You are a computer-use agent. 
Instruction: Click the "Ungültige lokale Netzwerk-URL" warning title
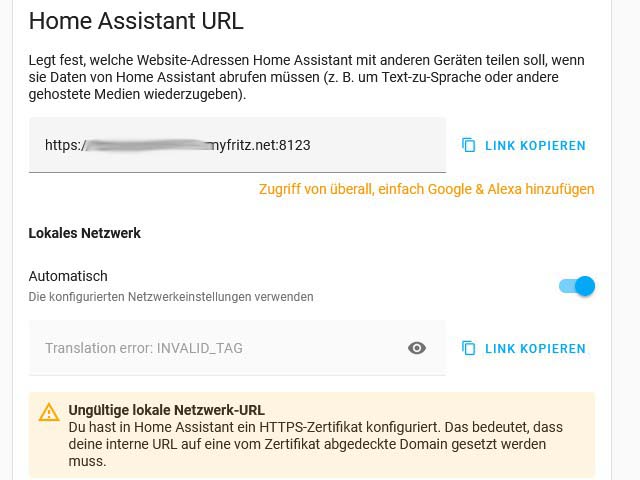click(166, 410)
